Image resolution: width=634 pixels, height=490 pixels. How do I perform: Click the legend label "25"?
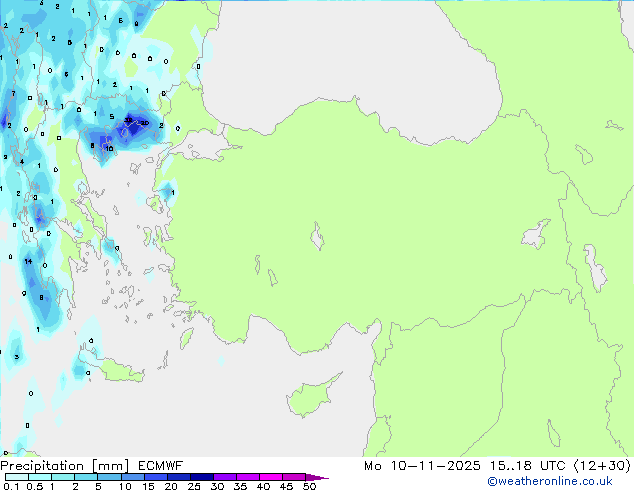[x=194, y=486]
